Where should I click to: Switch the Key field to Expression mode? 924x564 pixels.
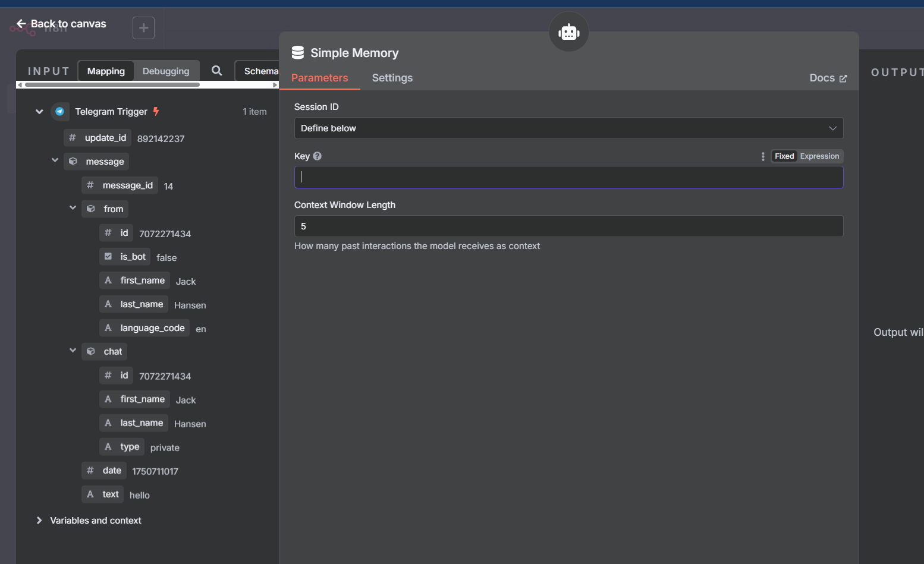tap(819, 156)
